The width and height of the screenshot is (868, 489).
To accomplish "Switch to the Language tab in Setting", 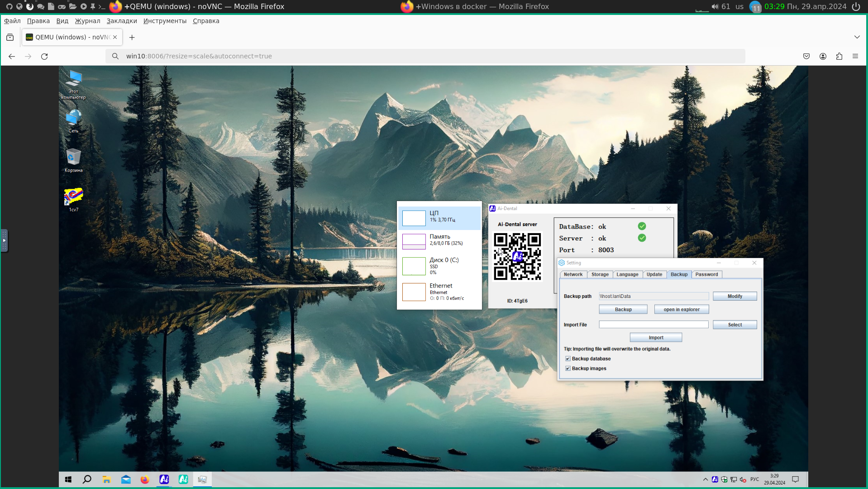I will pyautogui.click(x=627, y=274).
